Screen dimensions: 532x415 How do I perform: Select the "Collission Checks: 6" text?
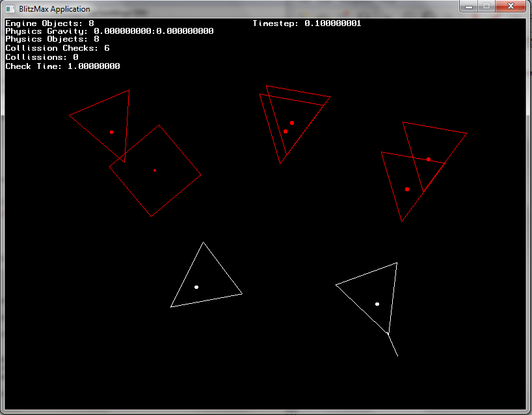[57, 48]
